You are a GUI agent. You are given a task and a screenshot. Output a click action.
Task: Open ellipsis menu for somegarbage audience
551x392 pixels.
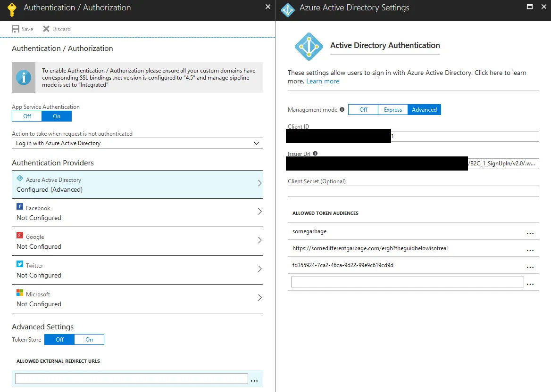pos(530,233)
